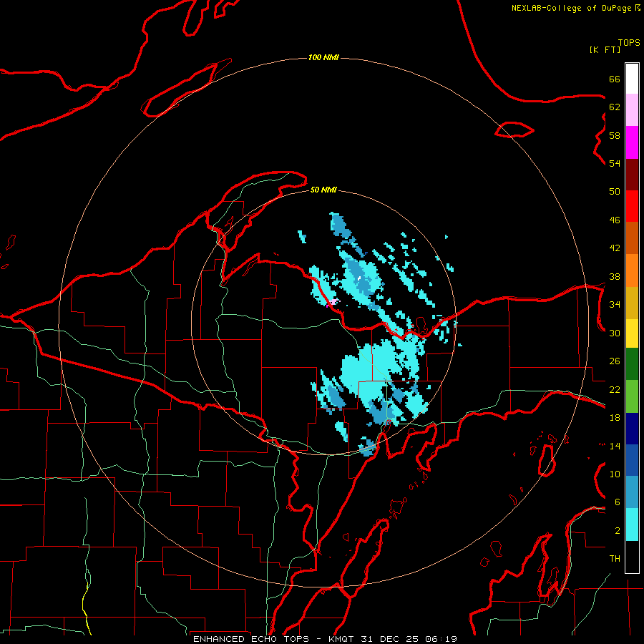Click the dark orange 42 kft swatch

(632, 238)
